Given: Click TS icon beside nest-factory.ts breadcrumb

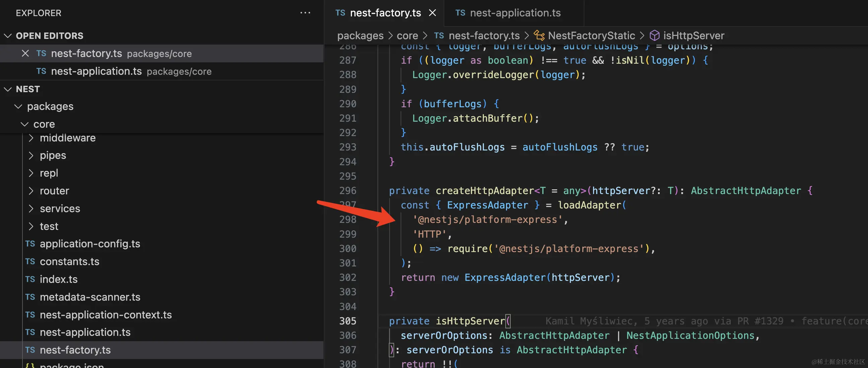Looking at the screenshot, I should [x=439, y=36].
